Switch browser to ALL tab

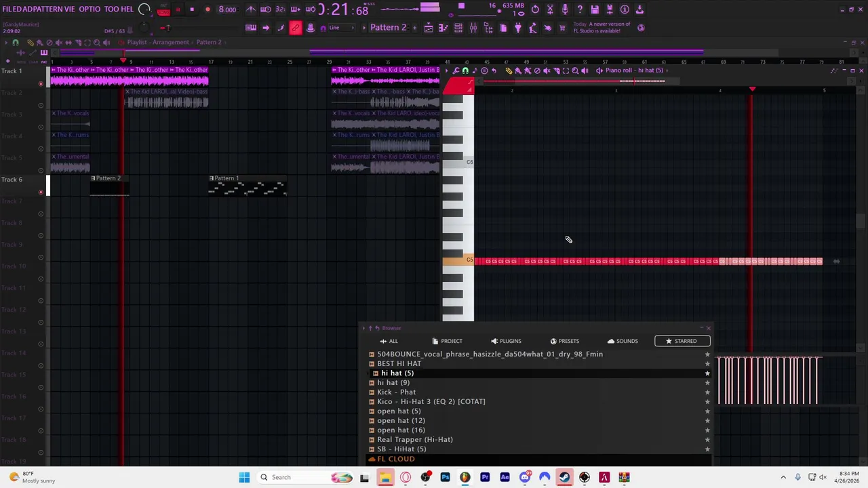click(389, 341)
